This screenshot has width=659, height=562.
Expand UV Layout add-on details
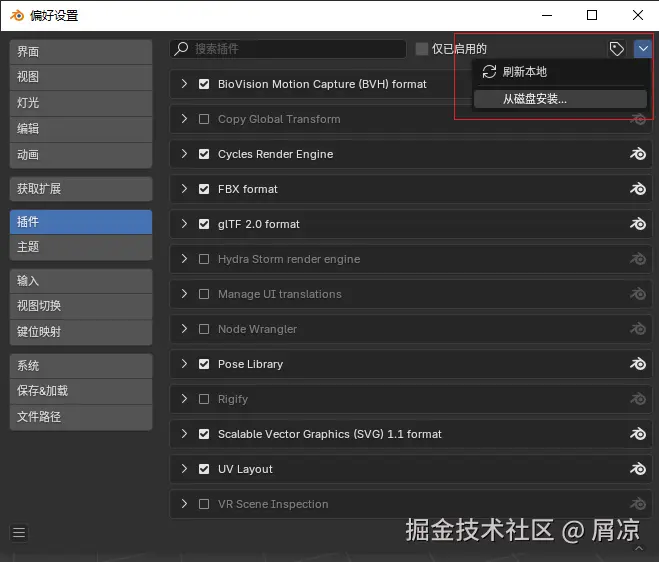coord(184,468)
